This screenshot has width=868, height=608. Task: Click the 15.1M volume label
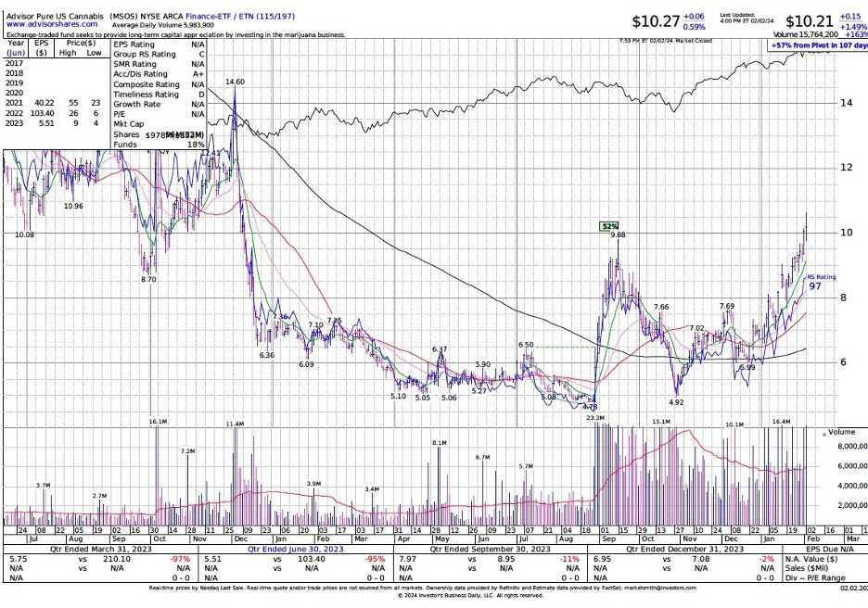pyautogui.click(x=661, y=422)
